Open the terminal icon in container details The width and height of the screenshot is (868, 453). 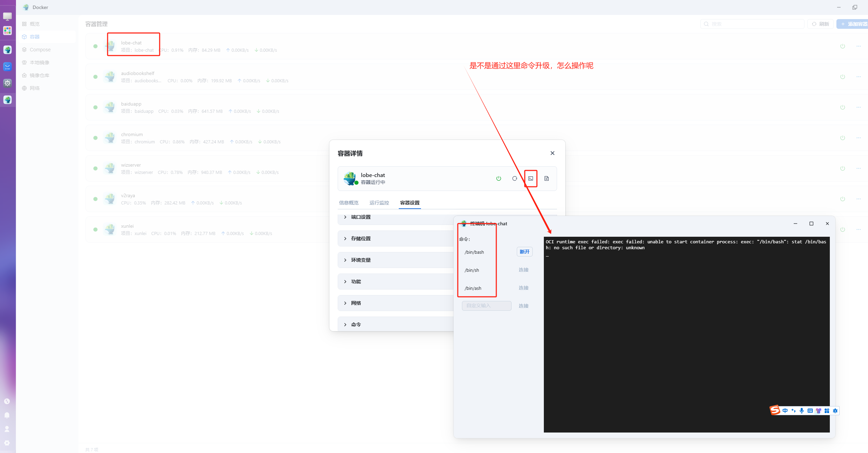[x=530, y=178]
